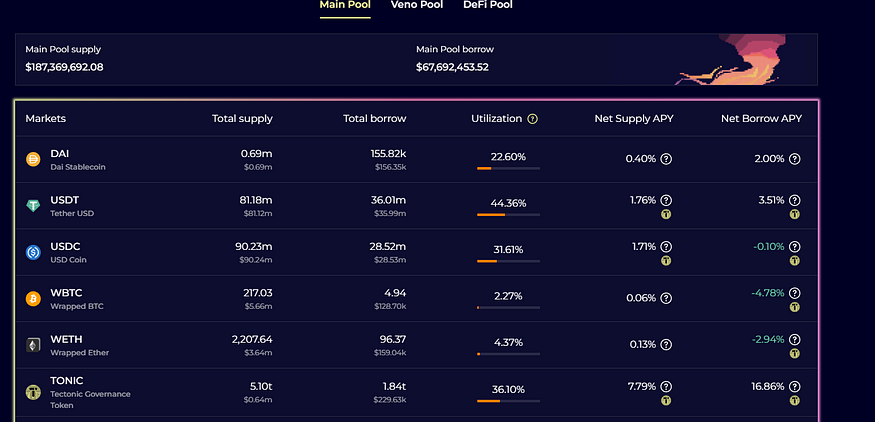The width and height of the screenshot is (875, 422).
Task: Click the USDC utilization progress bar
Action: [508, 261]
